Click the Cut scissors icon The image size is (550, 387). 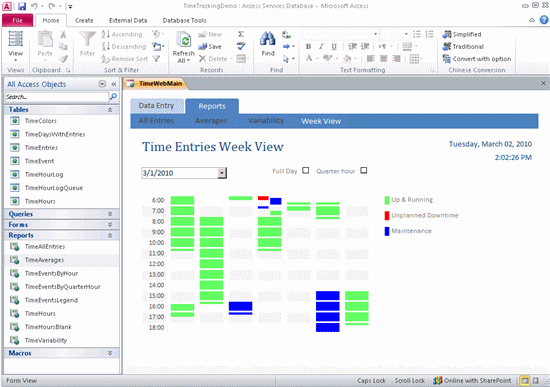tap(63, 34)
